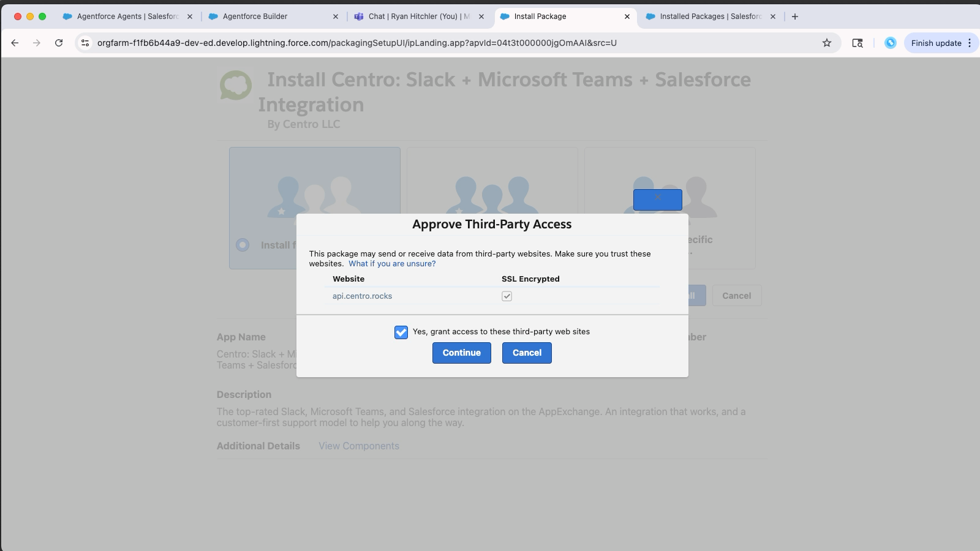Click the Approve Third-Party Access title

coord(492,224)
